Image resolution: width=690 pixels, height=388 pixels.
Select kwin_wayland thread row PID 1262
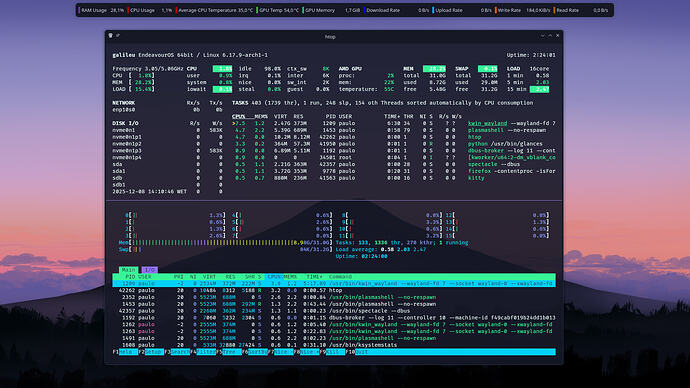tap(334, 325)
